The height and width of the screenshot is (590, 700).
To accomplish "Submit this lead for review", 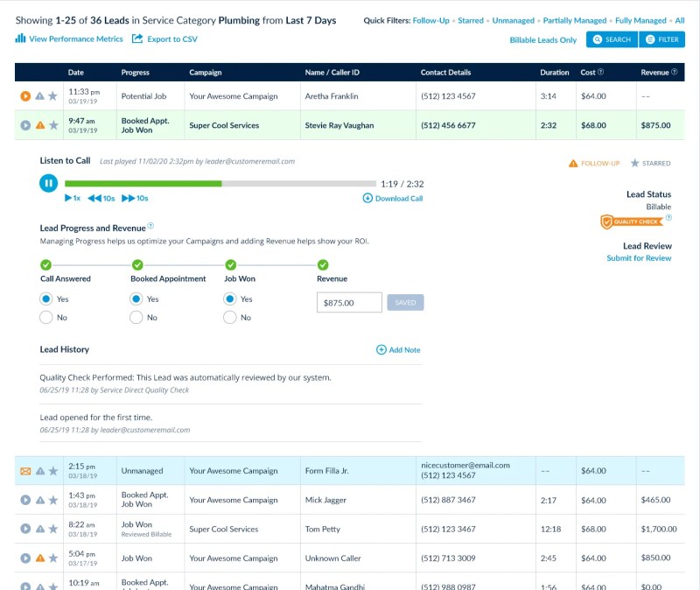I will pyautogui.click(x=639, y=258).
